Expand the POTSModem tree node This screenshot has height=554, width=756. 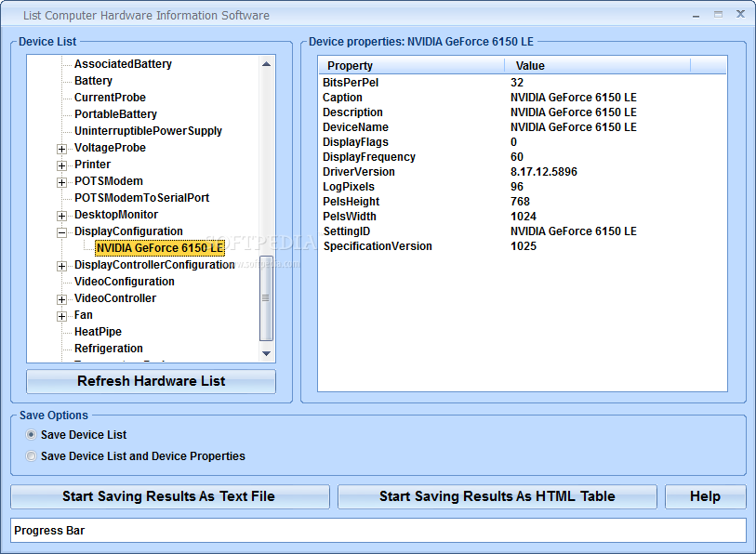coord(61,182)
